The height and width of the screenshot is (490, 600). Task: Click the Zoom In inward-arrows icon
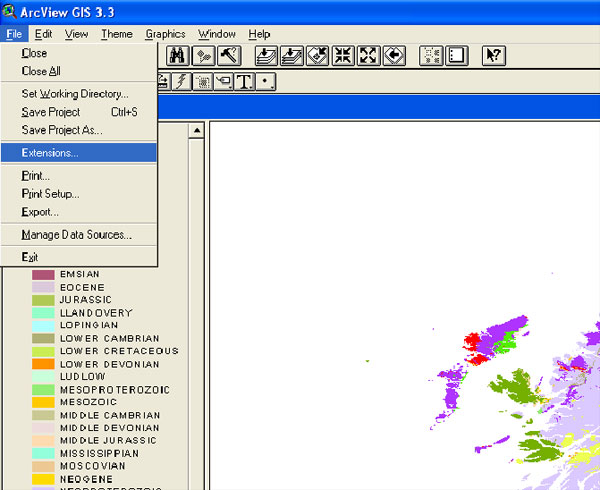[343, 56]
